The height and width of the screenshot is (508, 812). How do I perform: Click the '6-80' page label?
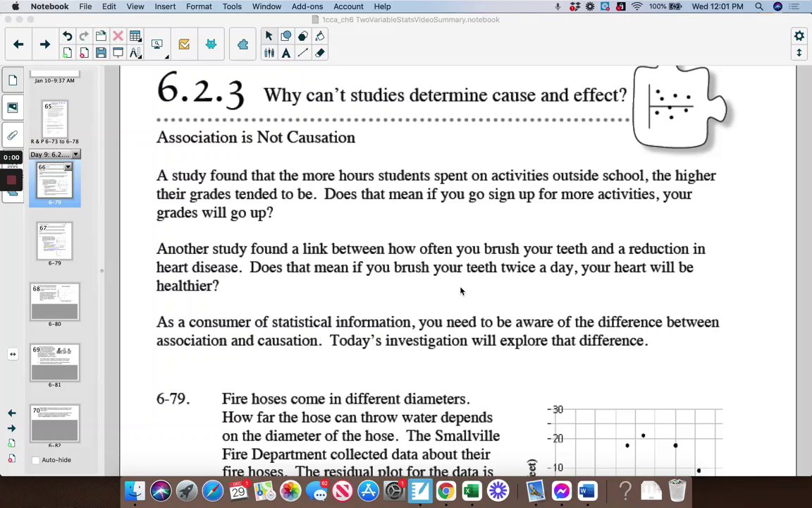coord(55,324)
